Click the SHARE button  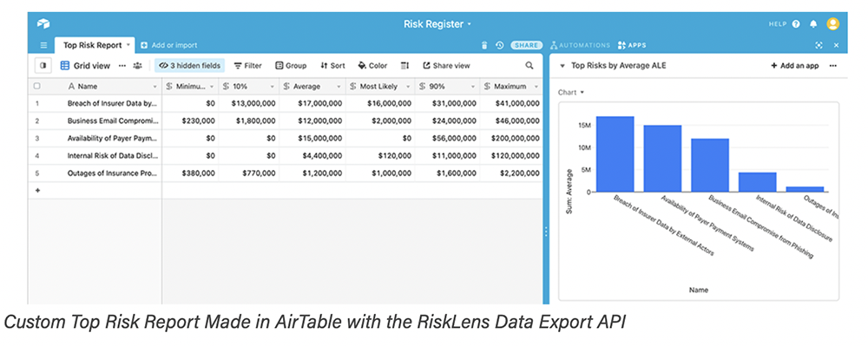point(526,45)
